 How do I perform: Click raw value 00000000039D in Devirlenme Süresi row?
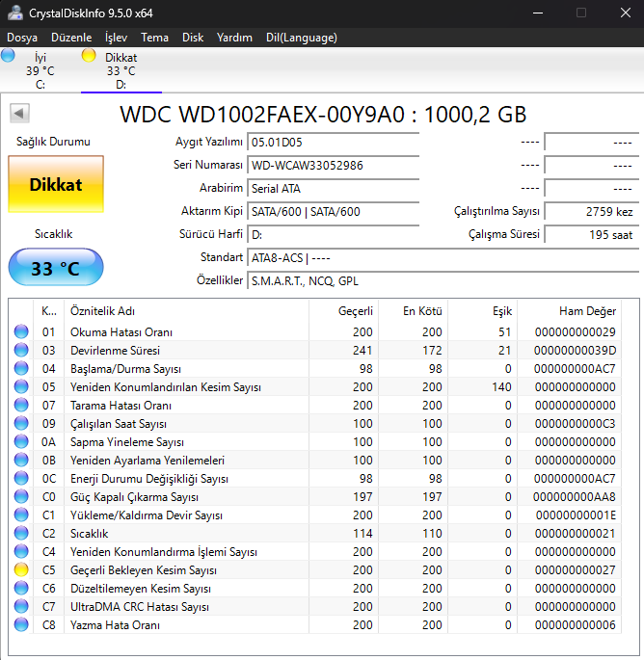(x=575, y=350)
